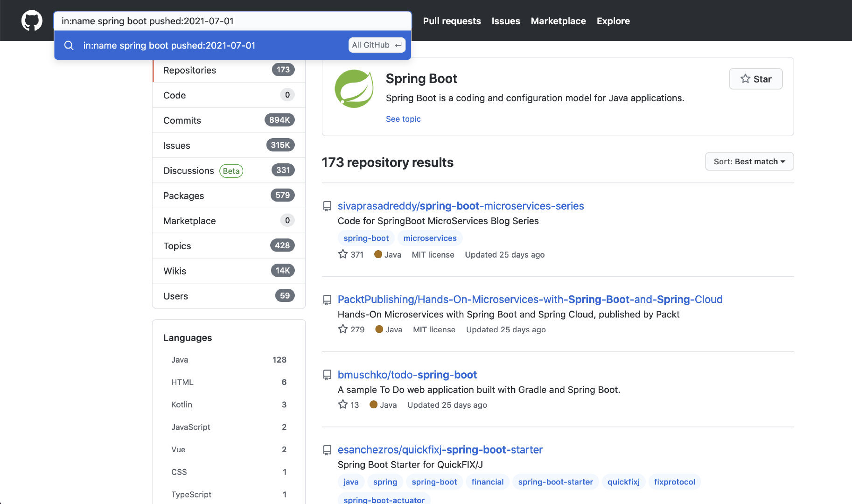Open the stargazers count 371
This screenshot has height=504, width=852.
click(x=351, y=254)
